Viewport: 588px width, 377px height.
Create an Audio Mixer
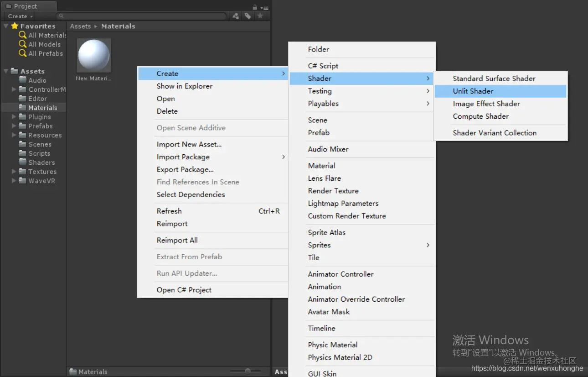[362, 149]
